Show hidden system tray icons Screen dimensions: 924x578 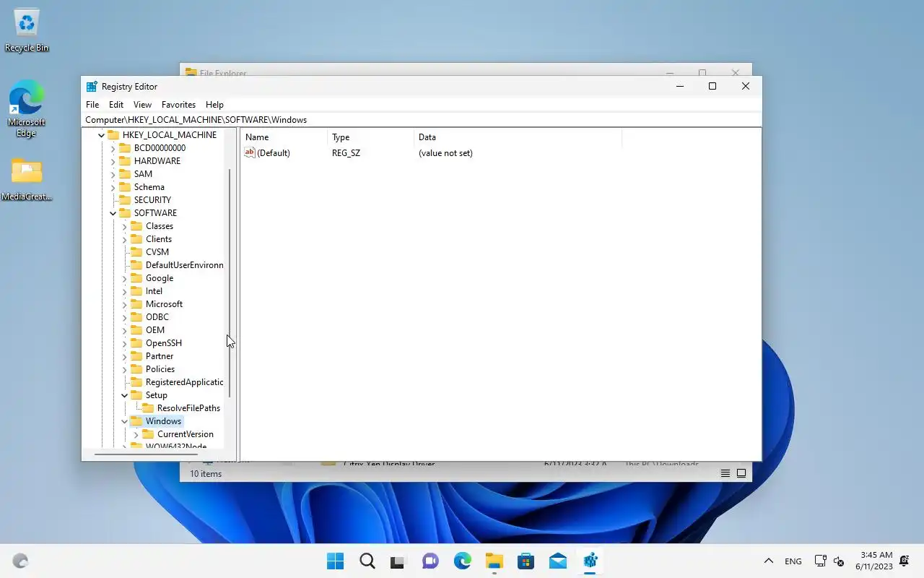[769, 561]
